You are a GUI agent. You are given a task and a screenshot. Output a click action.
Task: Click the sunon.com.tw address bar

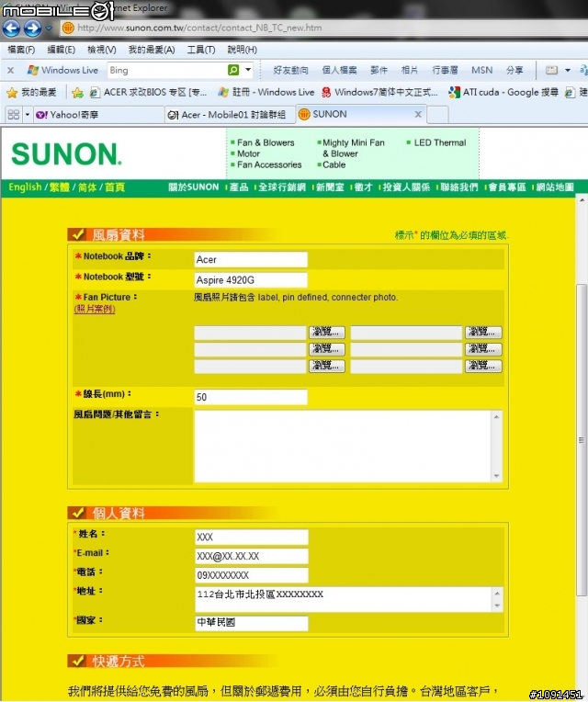click(x=324, y=28)
